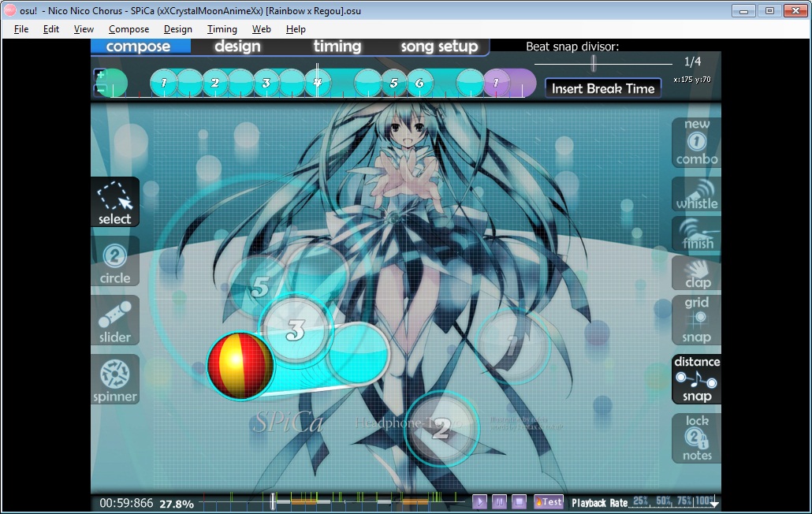Select slider 3 head on the playfield

(x=295, y=330)
